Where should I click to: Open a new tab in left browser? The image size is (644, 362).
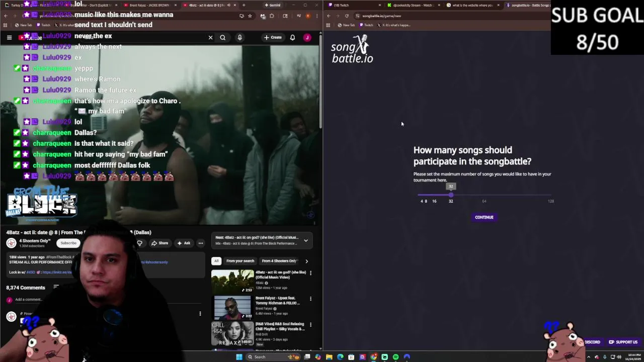coord(244,5)
